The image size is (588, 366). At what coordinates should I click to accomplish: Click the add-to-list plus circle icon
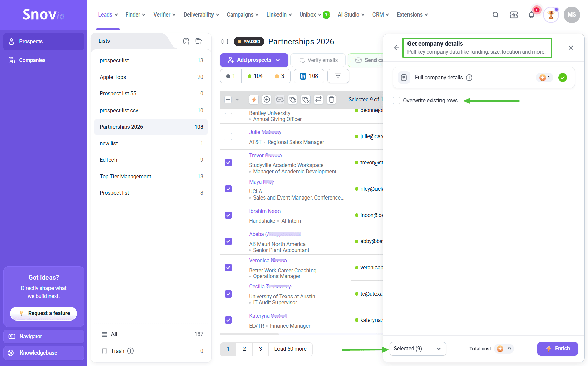(267, 99)
